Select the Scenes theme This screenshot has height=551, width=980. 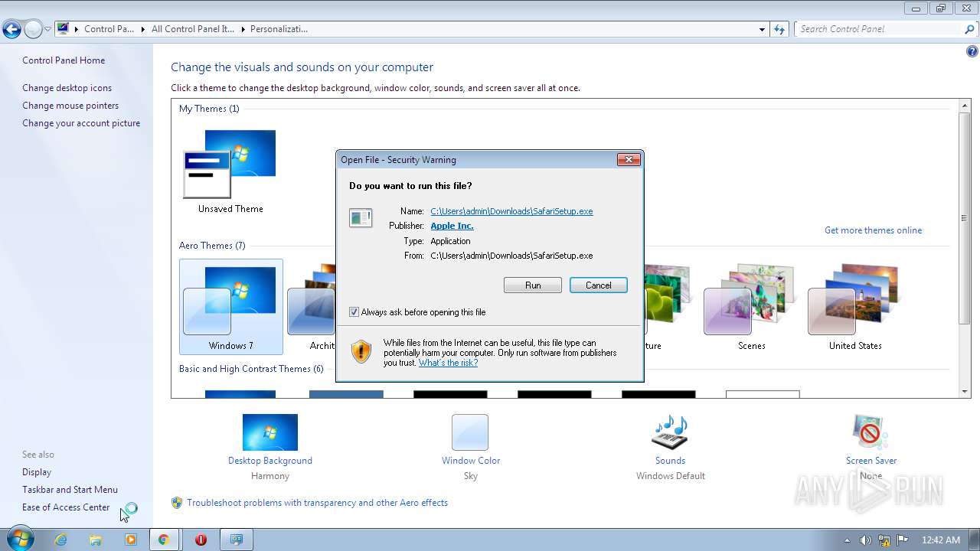[x=751, y=306]
